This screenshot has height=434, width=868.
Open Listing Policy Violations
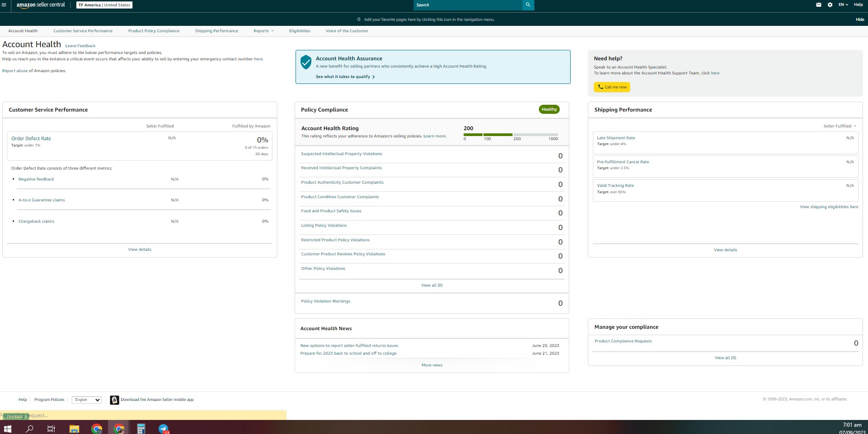tap(324, 225)
